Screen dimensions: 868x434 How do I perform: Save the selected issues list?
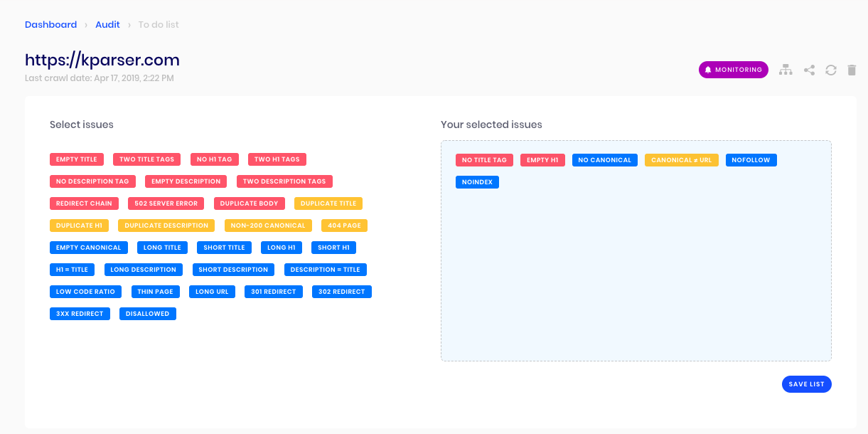coord(807,384)
